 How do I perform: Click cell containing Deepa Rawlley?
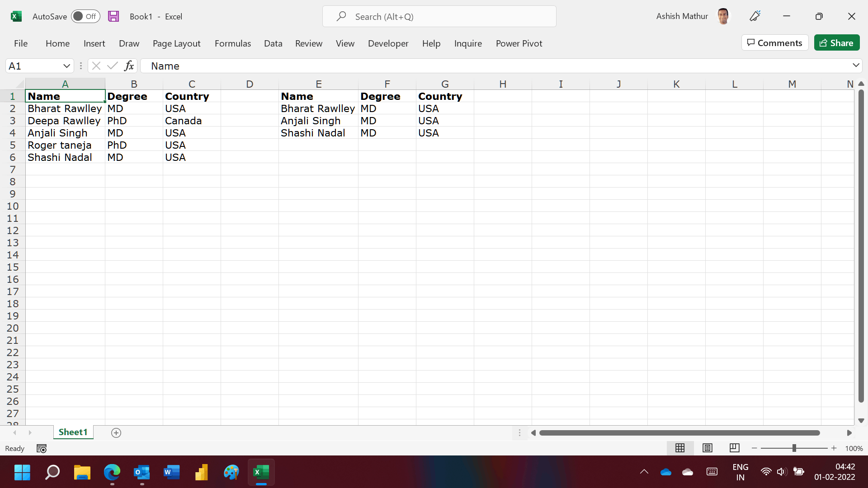pos(65,121)
